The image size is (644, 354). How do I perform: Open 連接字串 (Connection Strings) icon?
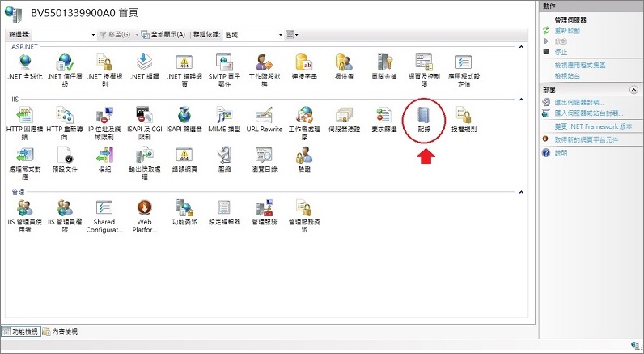304,65
